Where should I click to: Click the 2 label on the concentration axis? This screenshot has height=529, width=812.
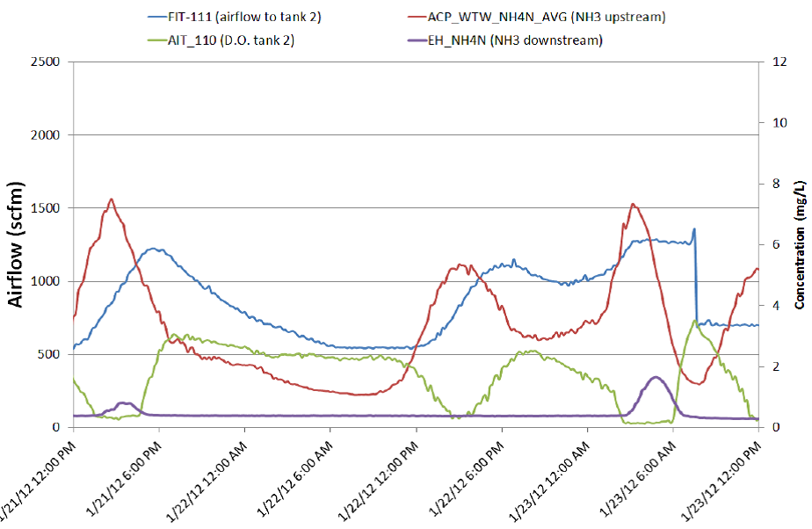776,366
